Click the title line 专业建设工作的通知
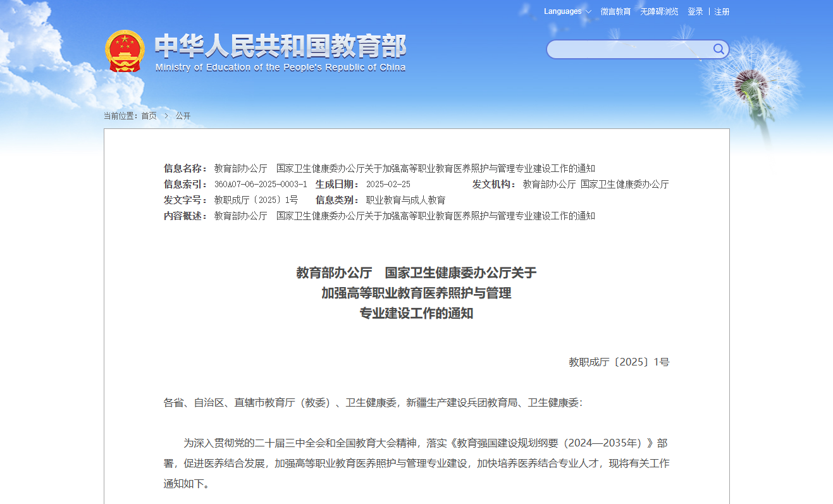This screenshot has height=504, width=833. (416, 313)
